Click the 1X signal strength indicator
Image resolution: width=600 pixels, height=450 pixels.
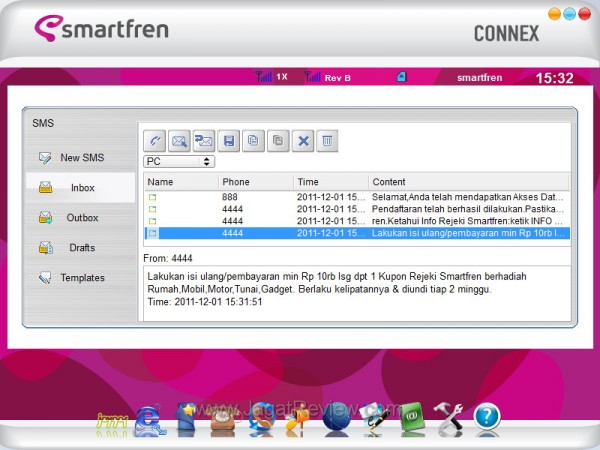pos(271,77)
